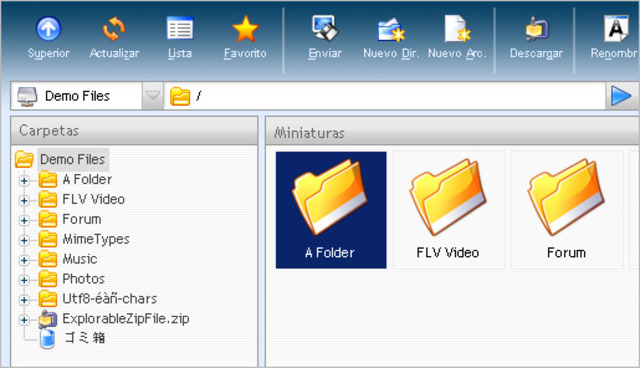
Task: Rename using the Renombrar icon
Action: tap(616, 29)
